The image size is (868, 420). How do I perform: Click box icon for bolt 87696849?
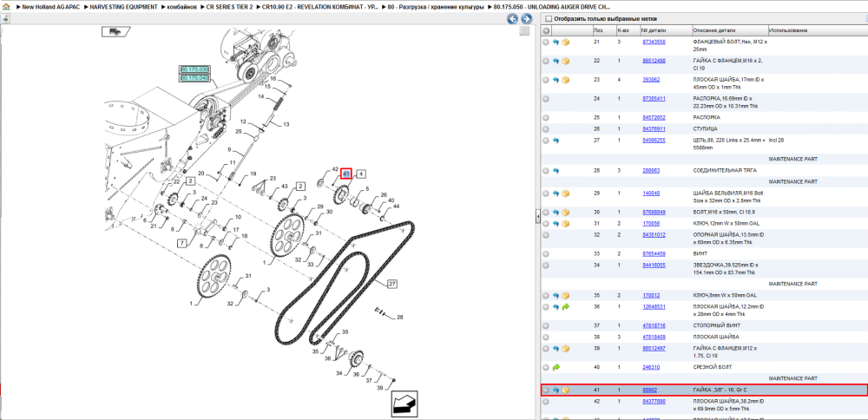tap(565, 213)
